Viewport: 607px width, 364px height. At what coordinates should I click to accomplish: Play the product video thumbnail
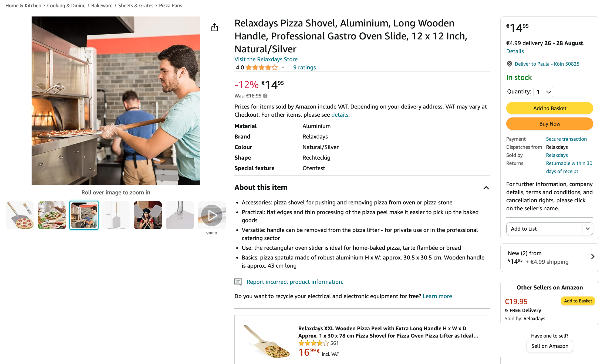click(212, 215)
